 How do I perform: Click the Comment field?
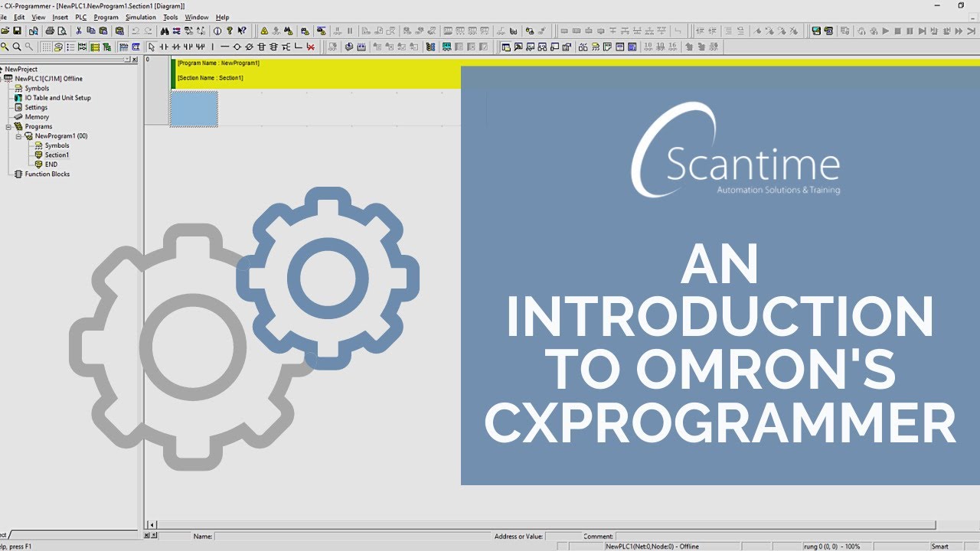(796, 536)
